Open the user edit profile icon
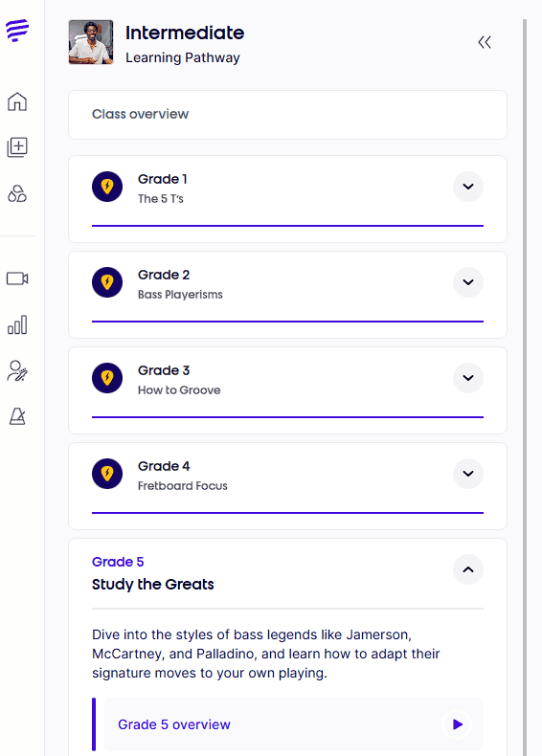 coord(17,370)
